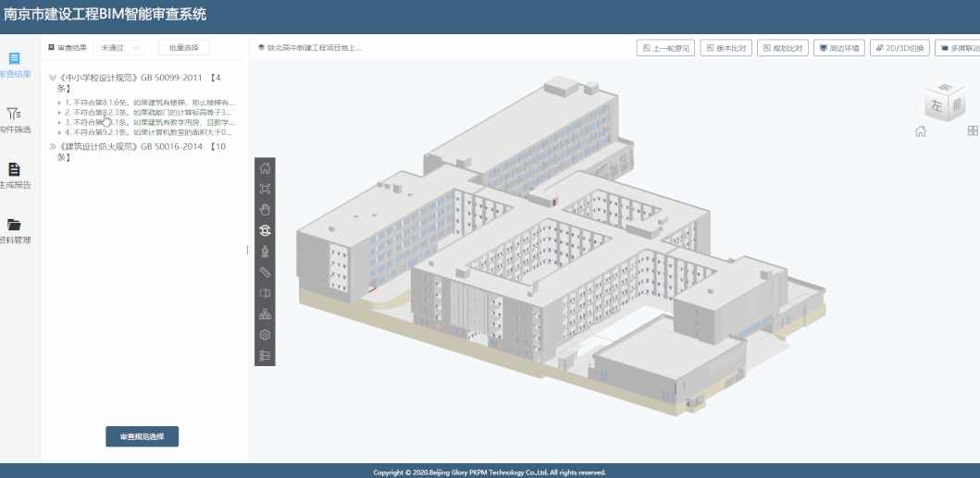The height and width of the screenshot is (478, 980).
Task: Expand the 《建筑设计防火规范》 GB 50016-2014 group
Action: tap(53, 147)
